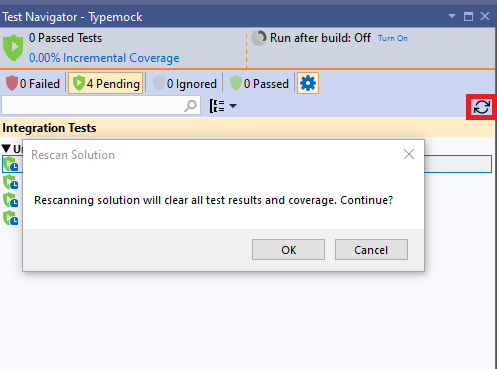Screen dimensions: 497x369
Task: Toggle the 0 Passed filter
Action: 259,83
